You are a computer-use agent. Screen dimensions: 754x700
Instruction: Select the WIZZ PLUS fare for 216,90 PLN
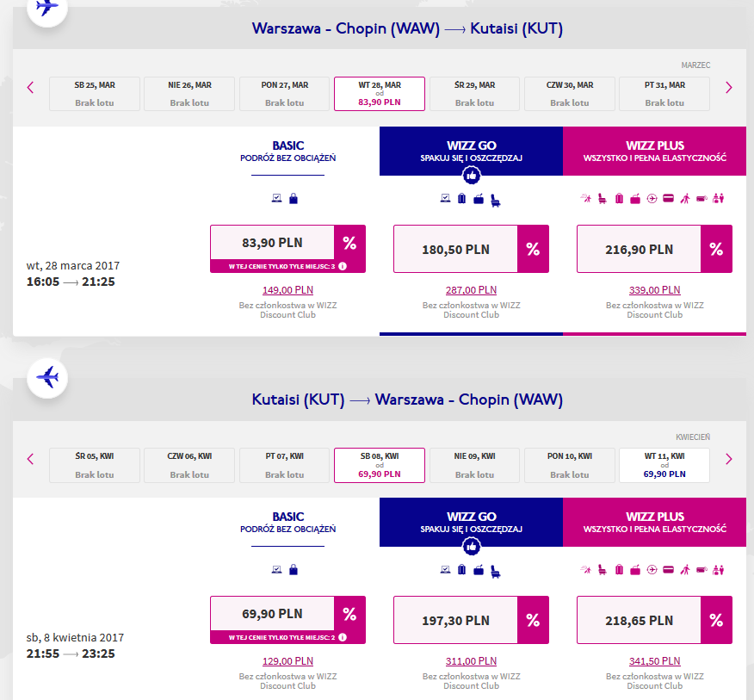(x=654, y=249)
